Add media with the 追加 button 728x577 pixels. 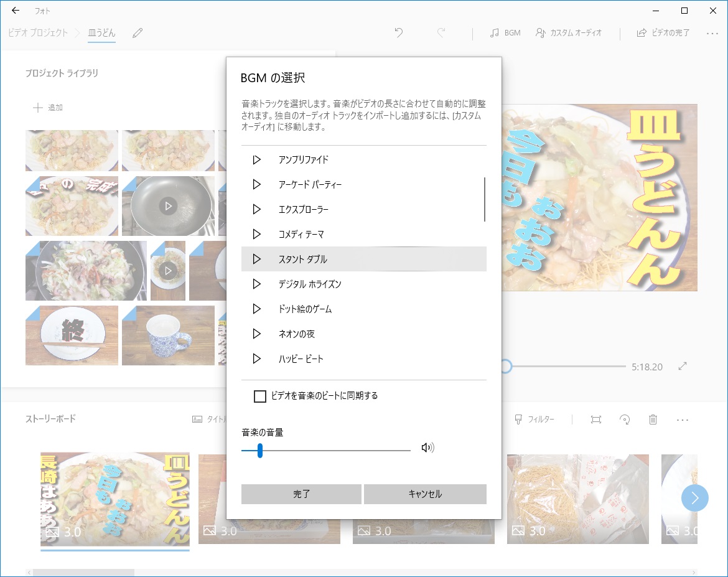pyautogui.click(x=48, y=108)
